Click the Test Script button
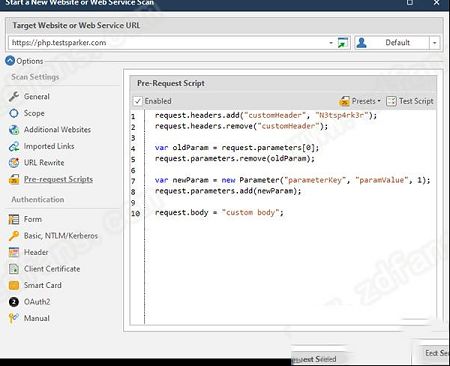450x366 pixels. 410,101
